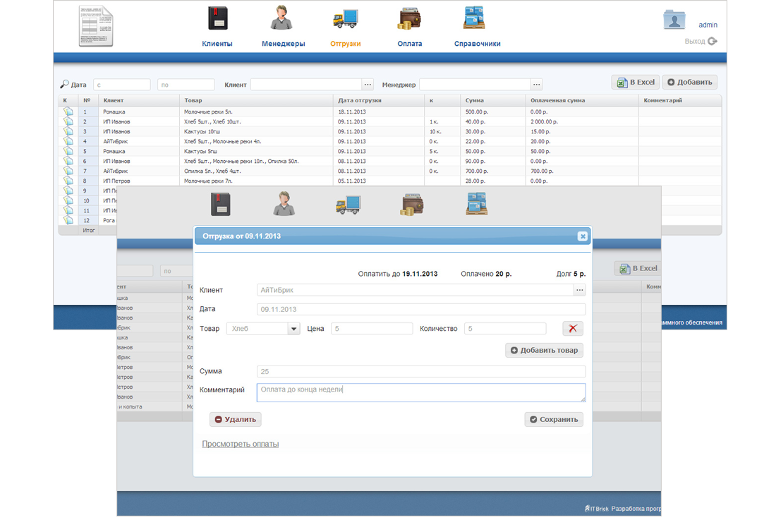Open client picker ellipsis in dialog

point(579,290)
